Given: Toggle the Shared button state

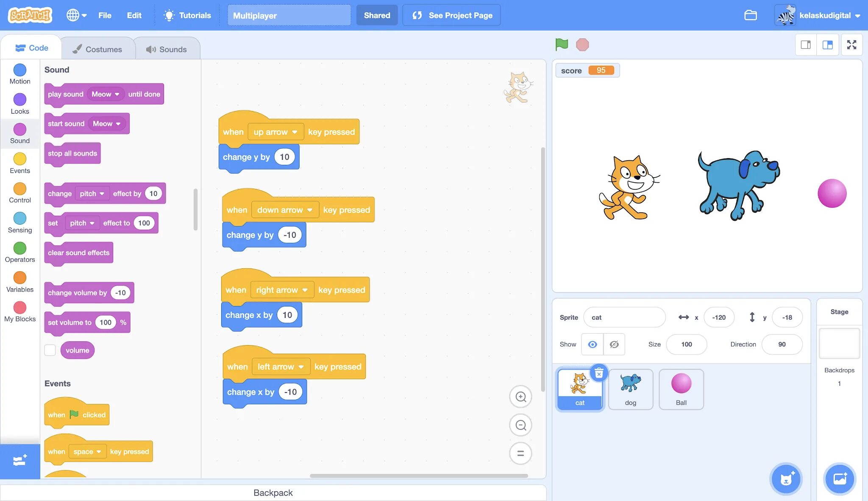Looking at the screenshot, I should [x=376, y=15].
